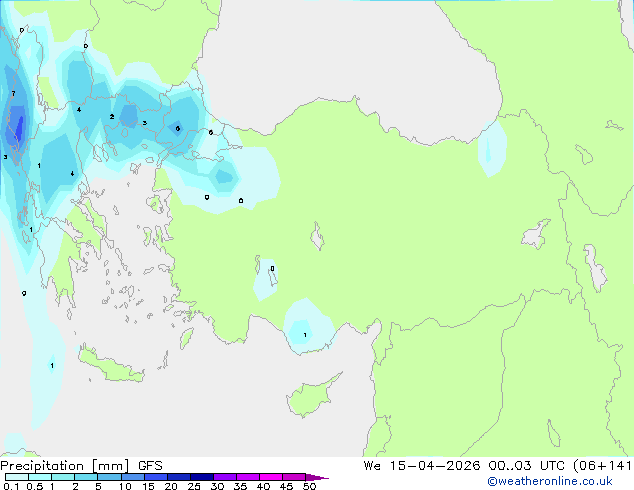Click legend value '0.5'
Screen dimensions: 634x490
tap(34, 486)
